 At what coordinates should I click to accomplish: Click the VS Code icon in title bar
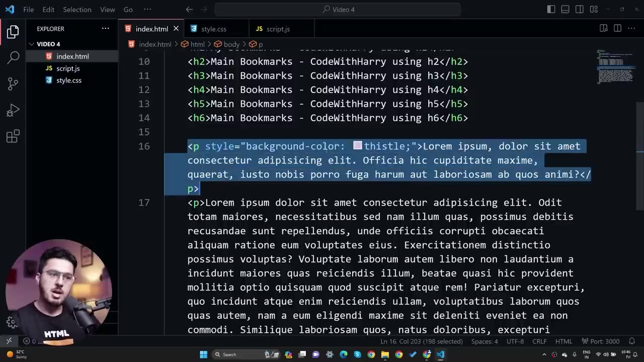tap(10, 10)
